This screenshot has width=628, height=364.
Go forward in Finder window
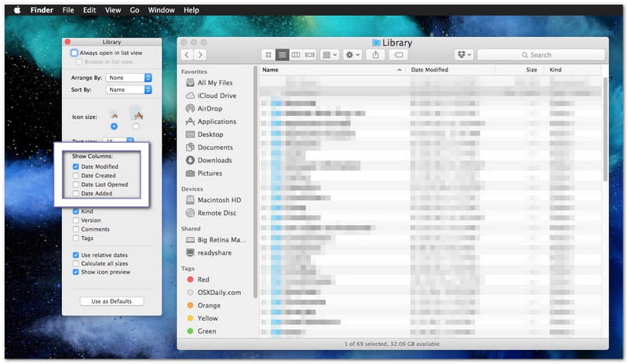pos(200,55)
